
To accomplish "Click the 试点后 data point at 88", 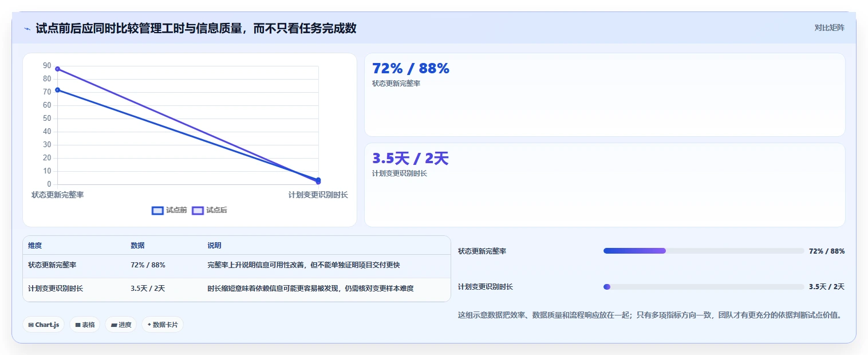I will pyautogui.click(x=57, y=69).
